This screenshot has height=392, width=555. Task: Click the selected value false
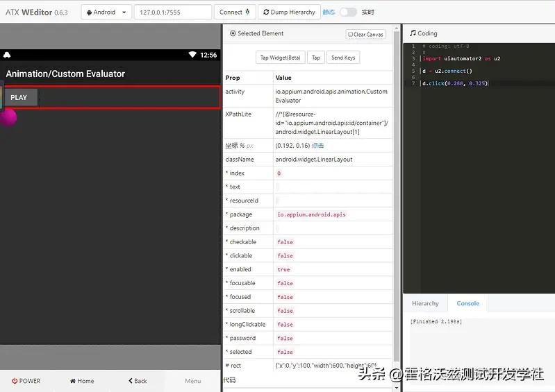click(285, 352)
